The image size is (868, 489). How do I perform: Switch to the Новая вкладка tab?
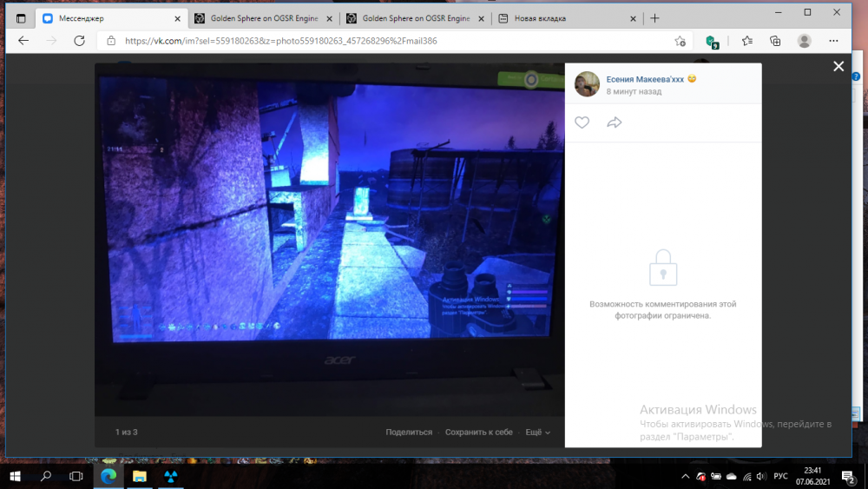click(x=564, y=18)
